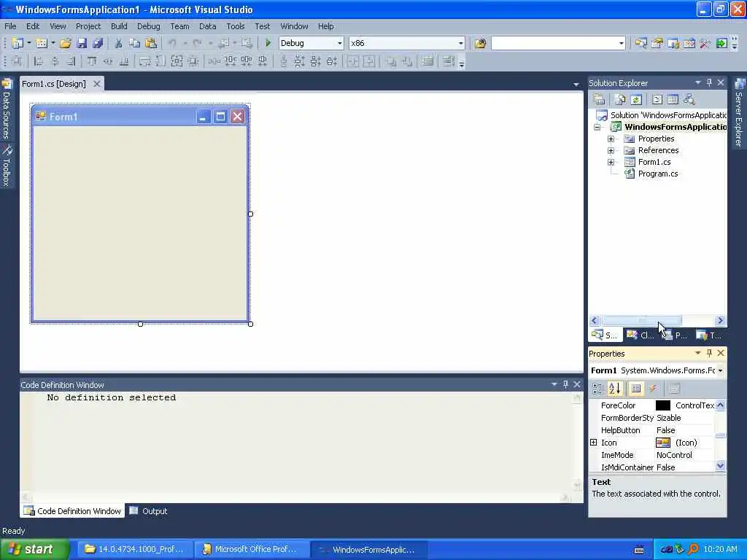The image size is (747, 560).
Task: Open the File menu
Action: (x=10, y=26)
